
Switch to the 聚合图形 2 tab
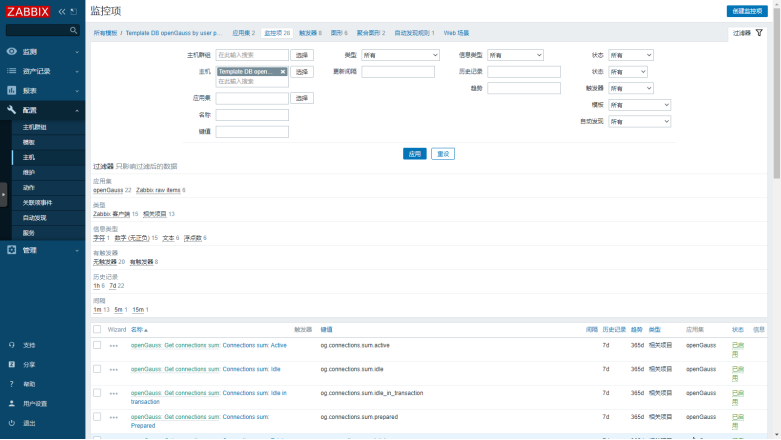pos(371,33)
